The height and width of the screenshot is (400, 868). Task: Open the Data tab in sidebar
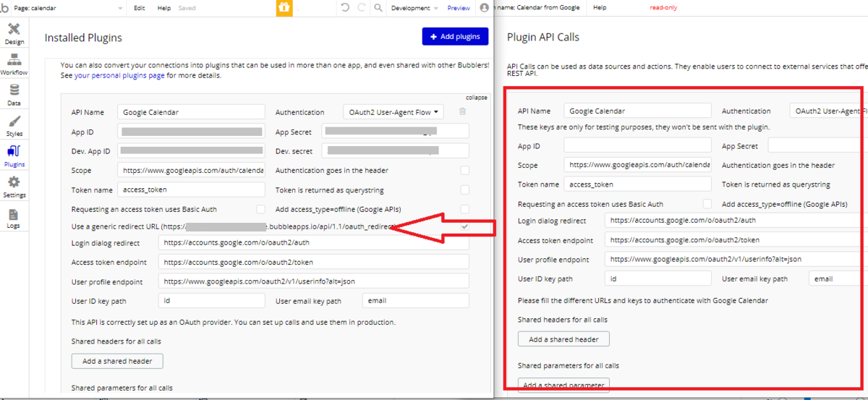[x=14, y=95]
